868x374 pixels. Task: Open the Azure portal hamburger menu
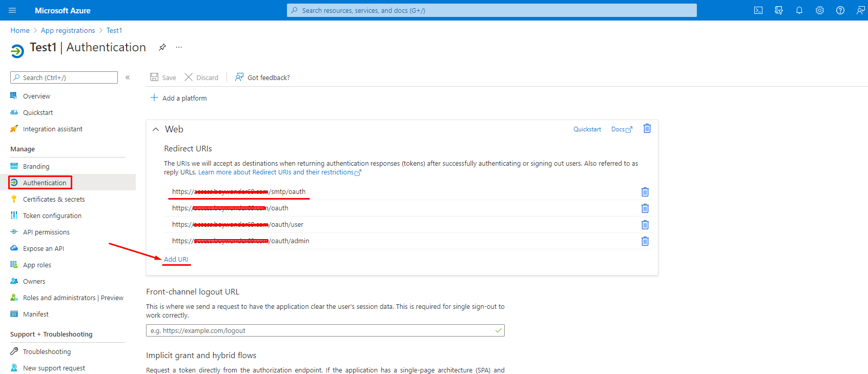[12, 10]
